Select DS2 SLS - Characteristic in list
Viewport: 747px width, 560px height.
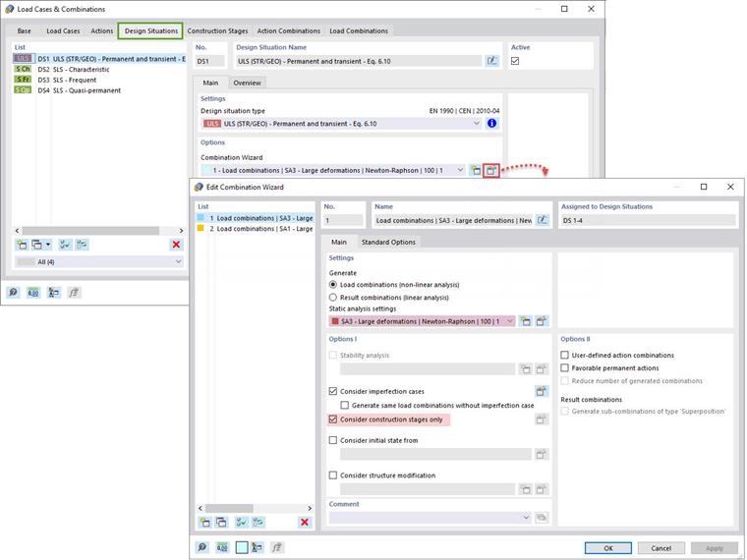[x=99, y=70]
